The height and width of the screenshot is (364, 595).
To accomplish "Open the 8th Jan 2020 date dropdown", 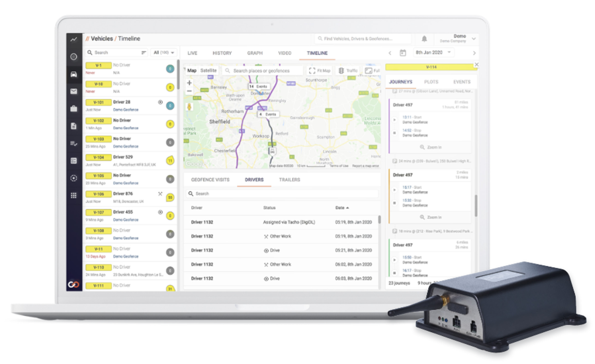I will point(434,53).
